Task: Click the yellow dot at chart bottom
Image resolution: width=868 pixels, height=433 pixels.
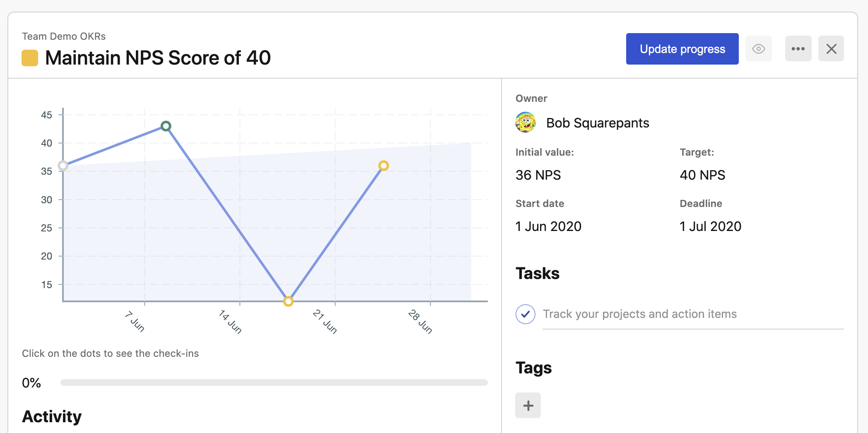Action: coord(288,301)
